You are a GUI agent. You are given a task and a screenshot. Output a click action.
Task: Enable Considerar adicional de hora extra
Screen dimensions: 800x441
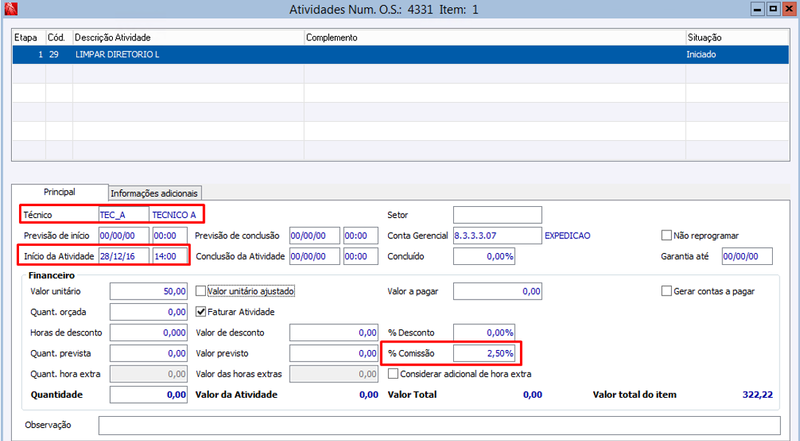coord(393,374)
